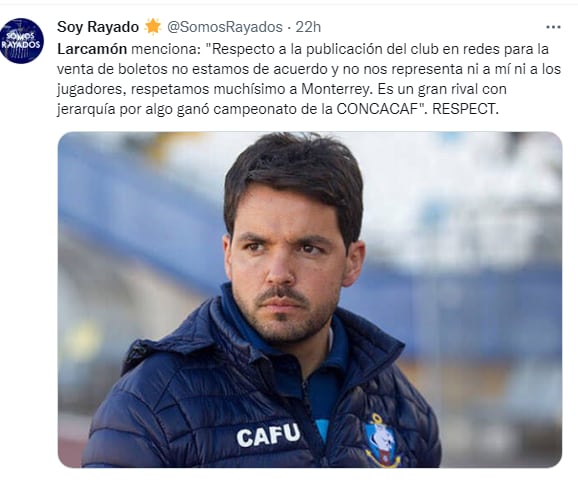Click the word Monterrey in the tweet
The width and height of the screenshot is (578, 482).
point(335,89)
